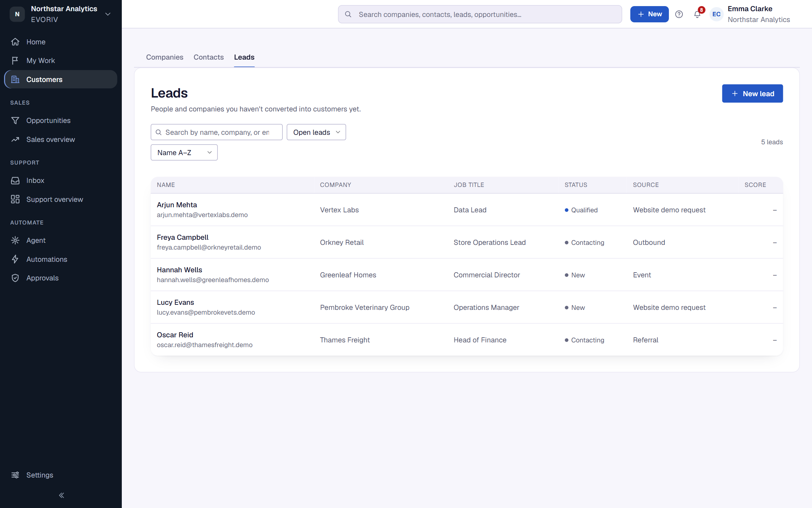
Task: Click the SOURCE column header
Action: (646, 185)
